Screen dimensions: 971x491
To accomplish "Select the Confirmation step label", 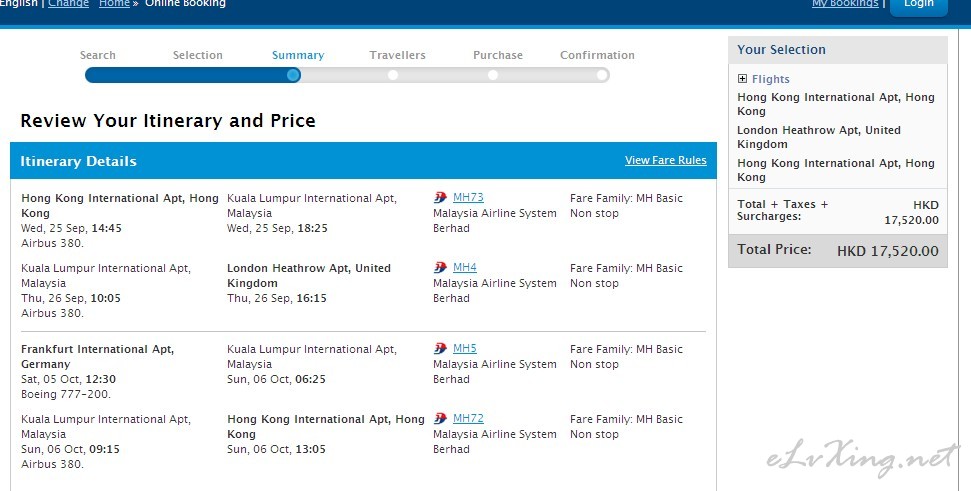I will [x=598, y=55].
